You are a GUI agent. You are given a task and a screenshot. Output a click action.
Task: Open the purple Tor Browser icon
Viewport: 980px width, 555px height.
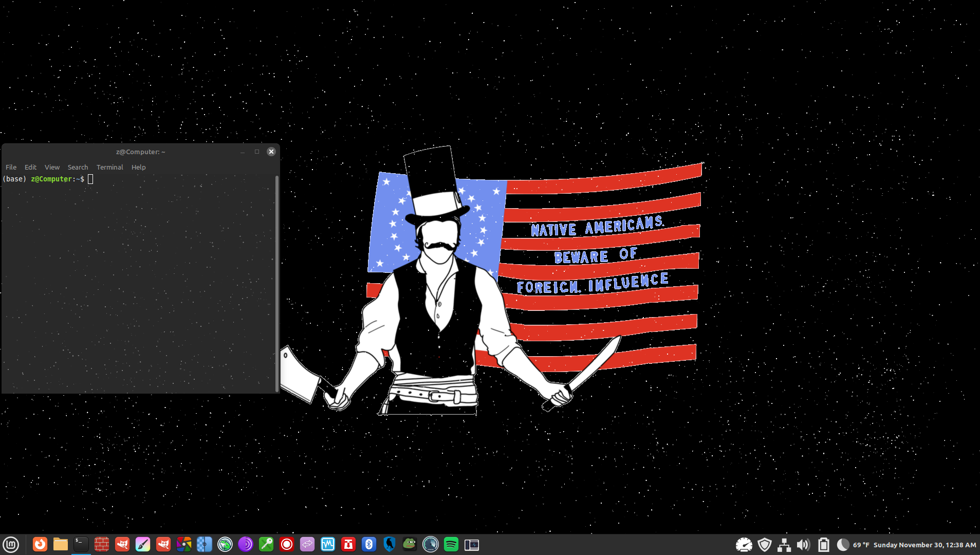pyautogui.click(x=246, y=544)
